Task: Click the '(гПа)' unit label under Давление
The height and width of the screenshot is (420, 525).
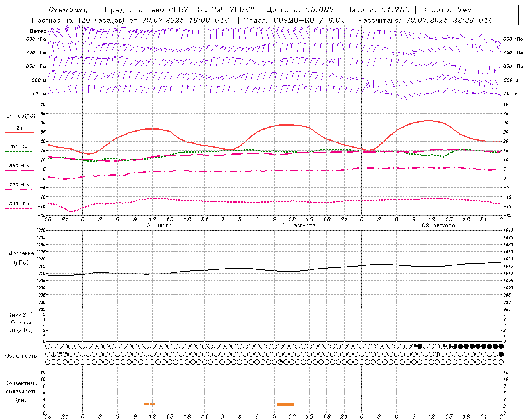Action: (21, 263)
